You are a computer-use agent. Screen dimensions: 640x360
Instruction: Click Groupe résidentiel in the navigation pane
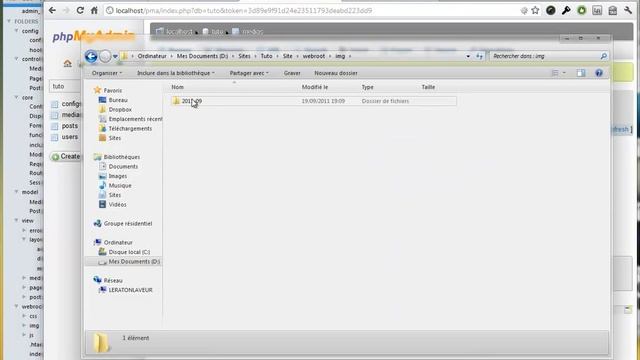click(x=128, y=224)
